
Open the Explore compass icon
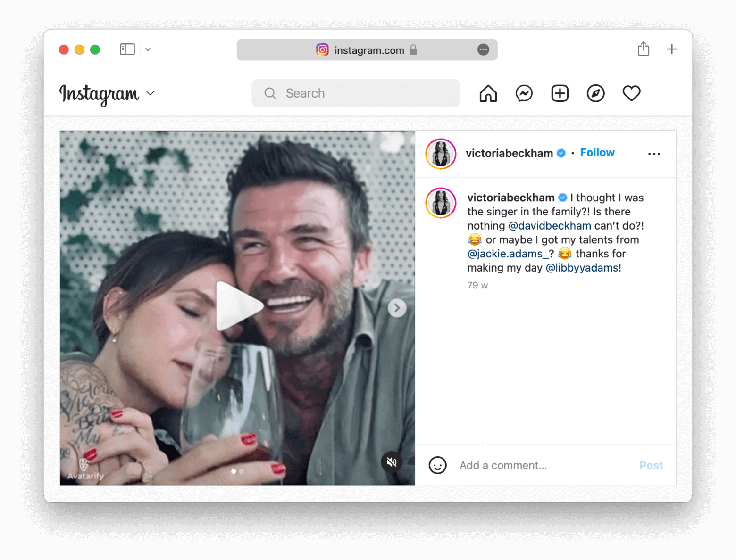[596, 93]
